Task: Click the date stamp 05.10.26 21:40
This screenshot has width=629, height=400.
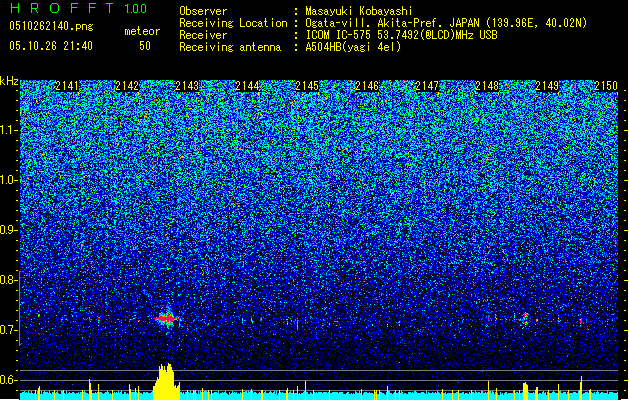Action: click(x=51, y=46)
